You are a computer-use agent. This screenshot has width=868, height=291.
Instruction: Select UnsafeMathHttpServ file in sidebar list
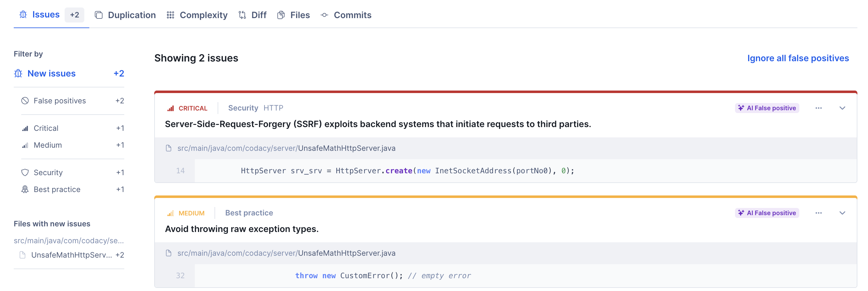[x=72, y=255]
